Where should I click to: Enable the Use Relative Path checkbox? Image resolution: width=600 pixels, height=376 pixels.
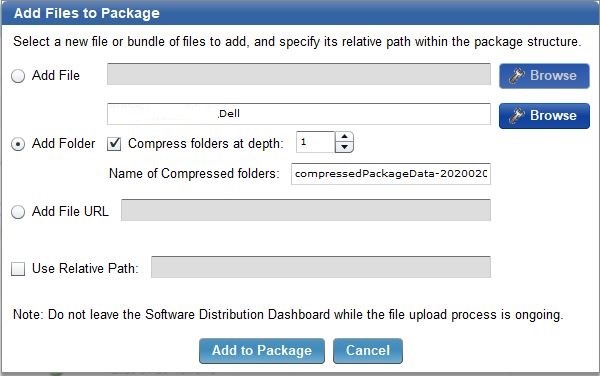[18, 269]
